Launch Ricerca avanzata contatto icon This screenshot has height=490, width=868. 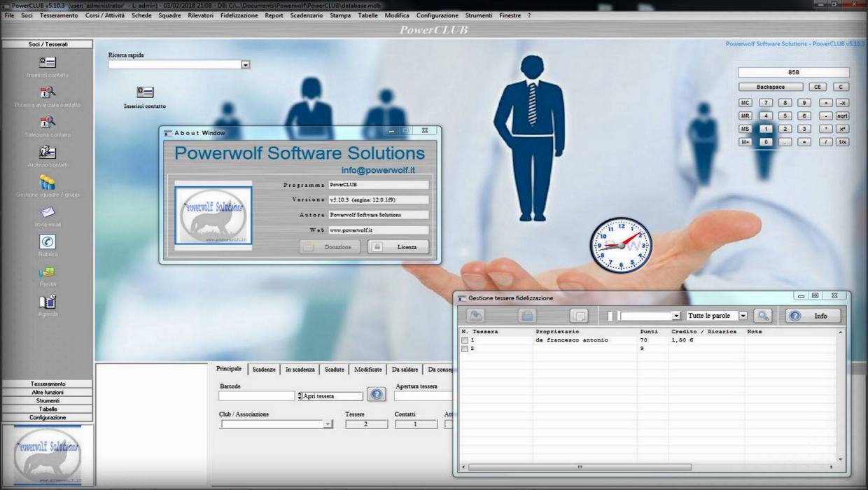tap(48, 92)
